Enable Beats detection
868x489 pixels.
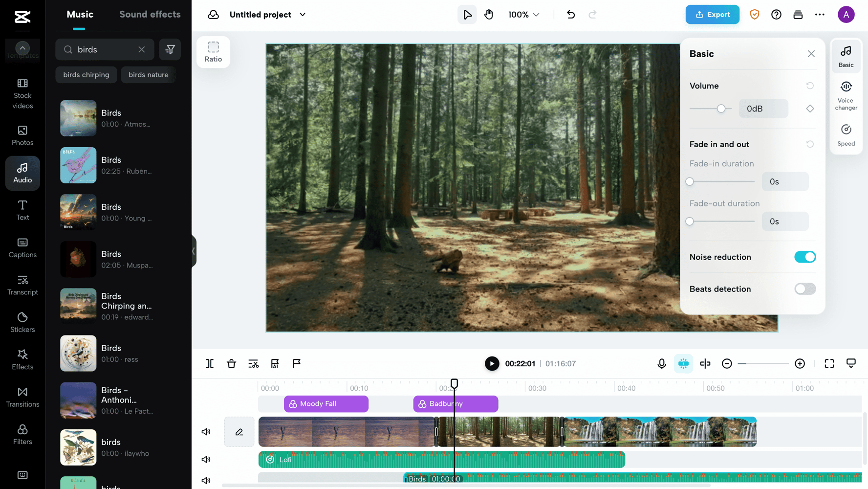(x=805, y=289)
